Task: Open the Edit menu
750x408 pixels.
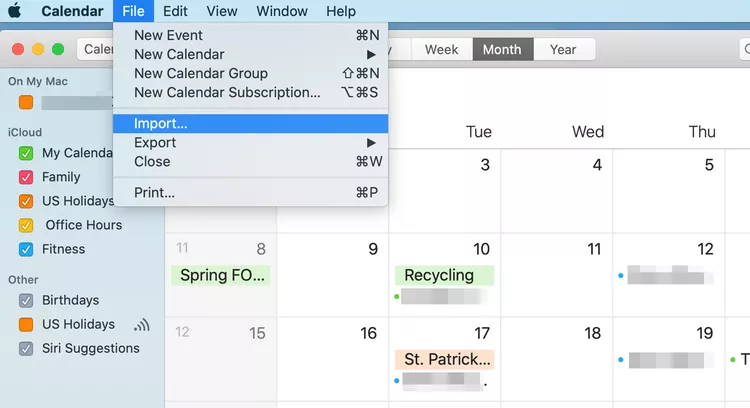Action: [175, 11]
